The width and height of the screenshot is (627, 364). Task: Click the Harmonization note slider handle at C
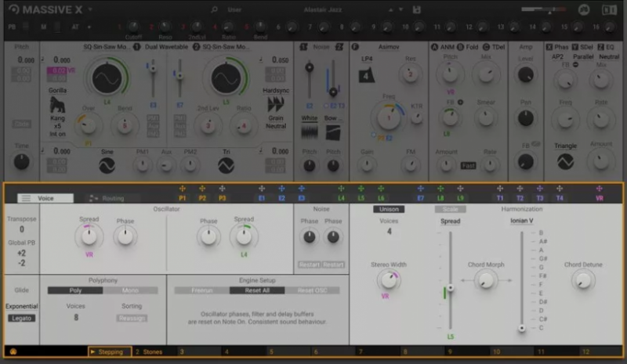point(521,328)
